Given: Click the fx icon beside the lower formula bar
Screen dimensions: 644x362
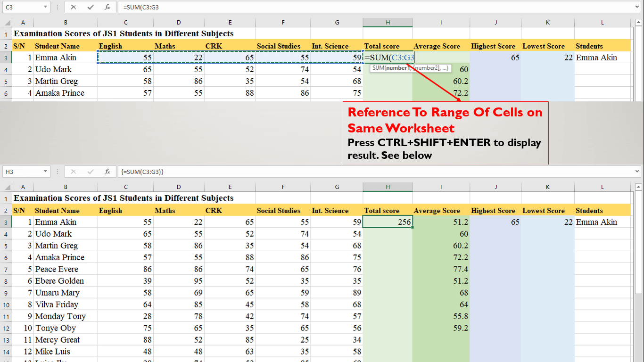Looking at the screenshot, I should [x=107, y=171].
